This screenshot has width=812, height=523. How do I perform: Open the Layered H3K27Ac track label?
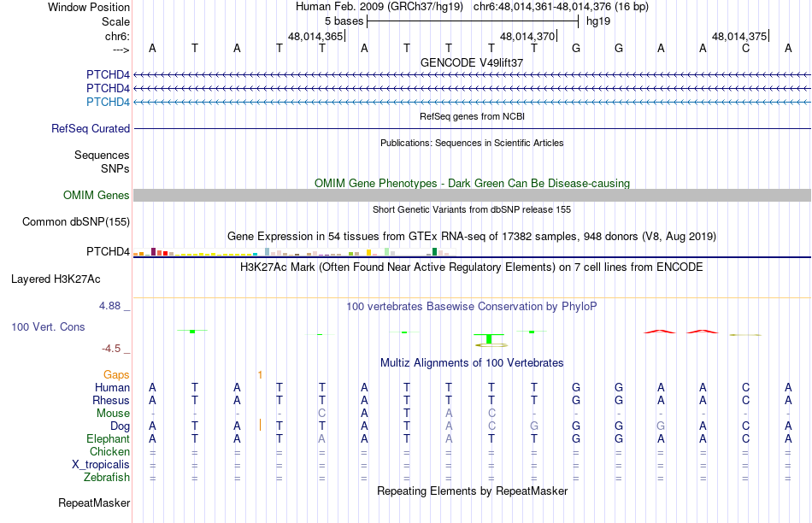click(x=56, y=279)
